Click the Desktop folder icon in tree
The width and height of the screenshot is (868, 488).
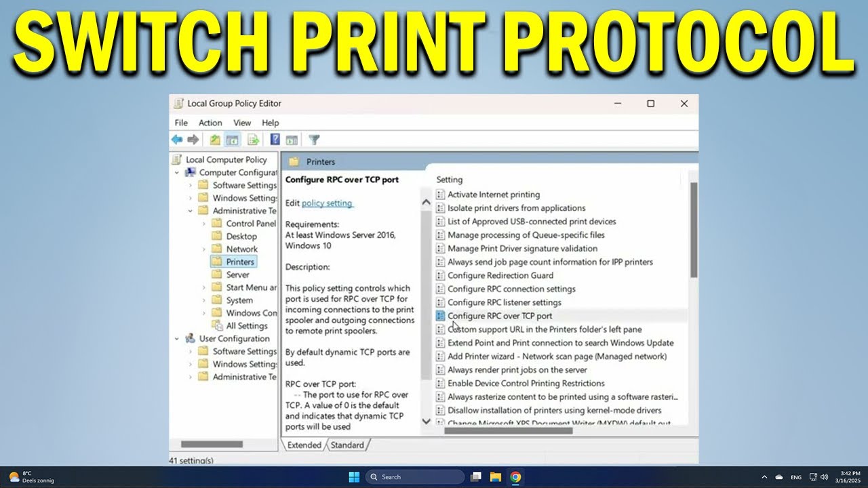click(x=216, y=236)
